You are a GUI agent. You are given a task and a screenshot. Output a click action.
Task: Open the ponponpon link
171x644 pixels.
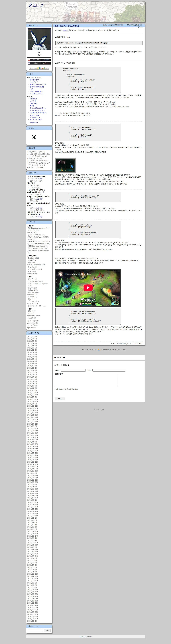click(34, 122)
